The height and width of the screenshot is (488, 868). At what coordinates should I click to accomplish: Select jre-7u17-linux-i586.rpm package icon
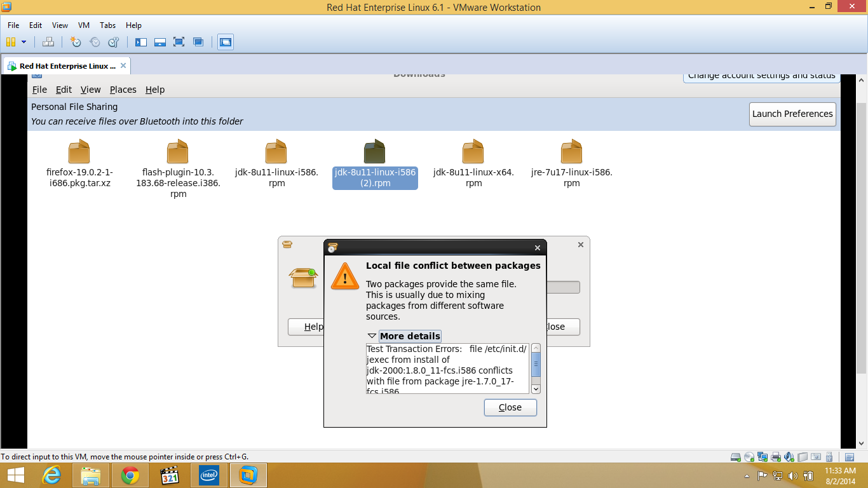coord(572,152)
